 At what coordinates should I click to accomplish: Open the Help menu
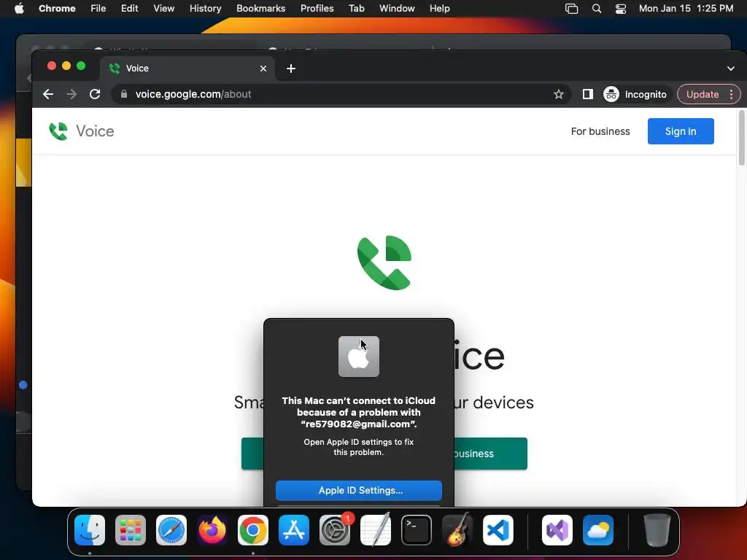(x=439, y=9)
